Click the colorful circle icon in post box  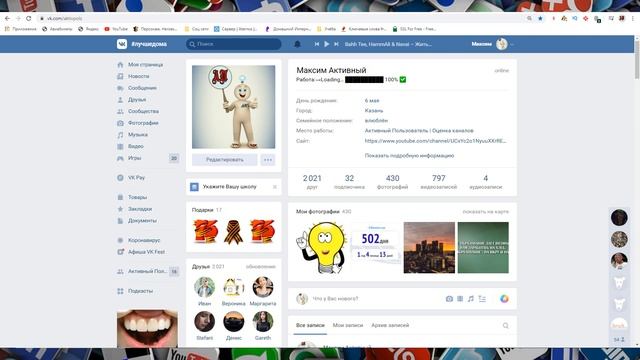point(504,299)
